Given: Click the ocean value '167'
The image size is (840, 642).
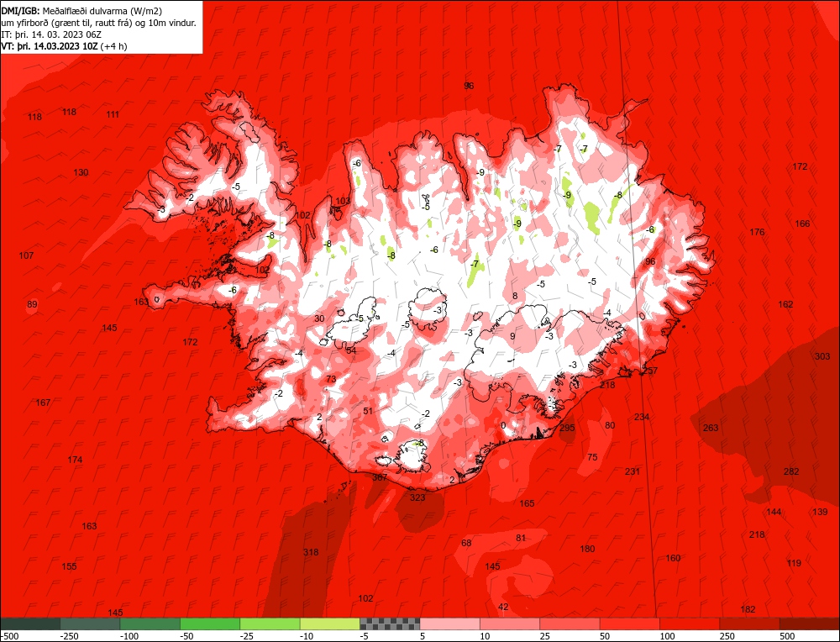Looking at the screenshot, I should 43,403.
